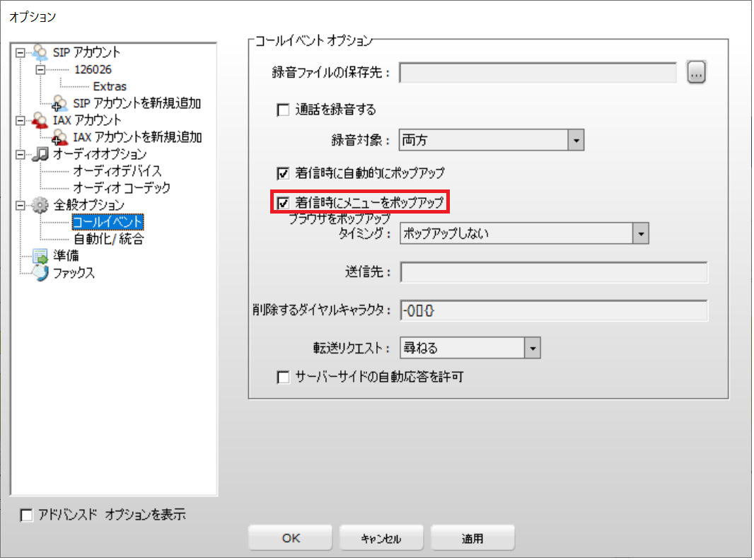The width and height of the screenshot is (754, 560).
Task: Click the 適用 button
Action: pos(472,538)
